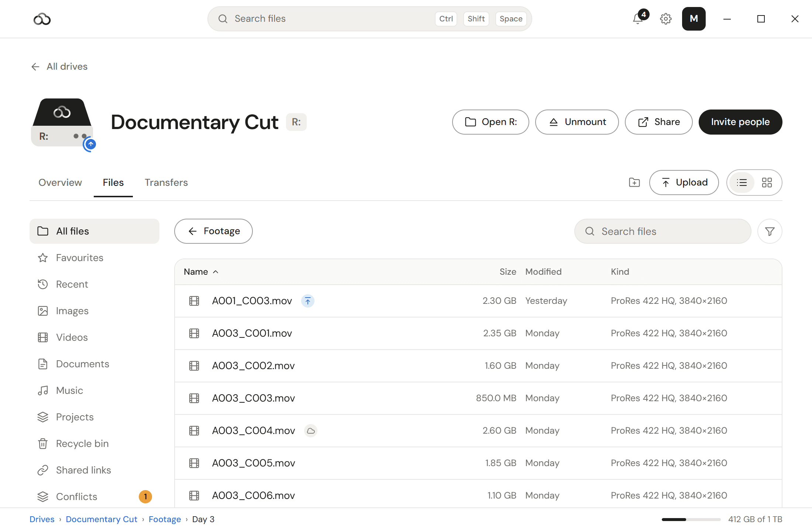Show Videos category
This screenshot has width=812, height=531.
(x=94, y=337)
